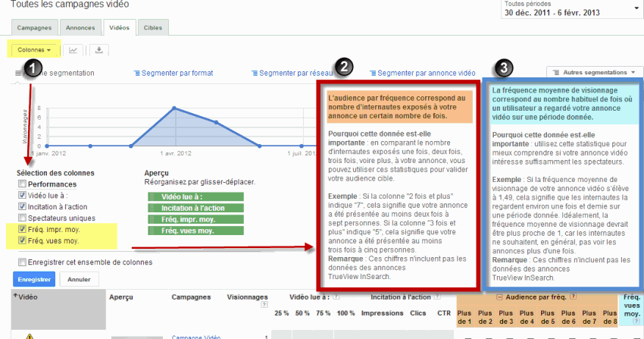
Task: Check Enregistrer cet ensemble de colonnes
Action: click(22, 262)
